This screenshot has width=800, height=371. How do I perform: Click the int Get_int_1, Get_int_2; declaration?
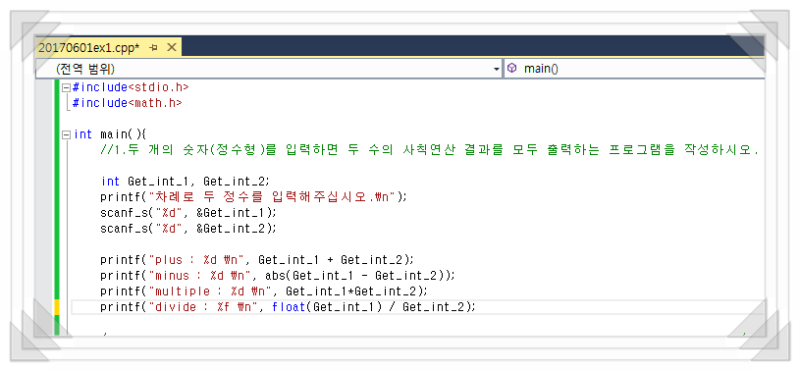coord(185,182)
